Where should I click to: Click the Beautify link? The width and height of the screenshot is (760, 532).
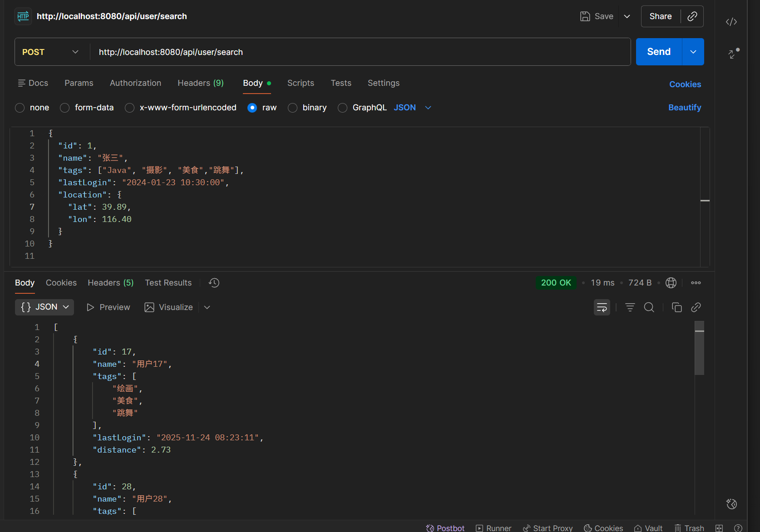[x=684, y=108]
